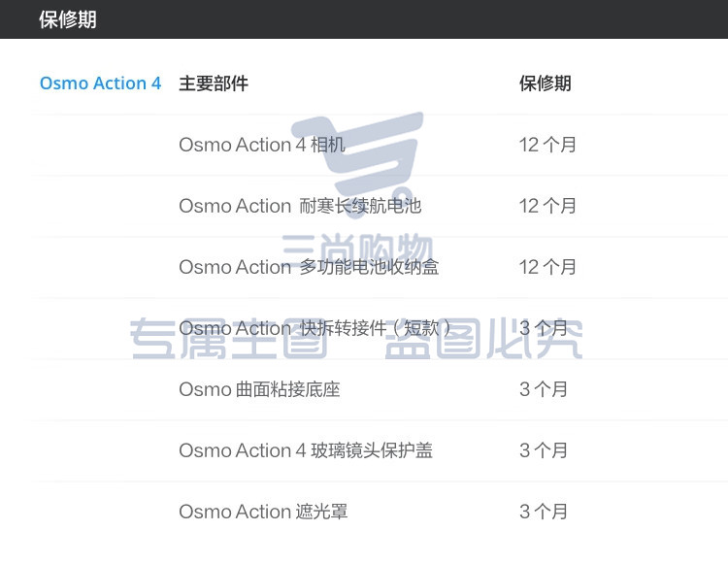The width and height of the screenshot is (728, 564).
Task: Select Osmo Action 多功能电池收纳盒 entry
Action: [310, 267]
